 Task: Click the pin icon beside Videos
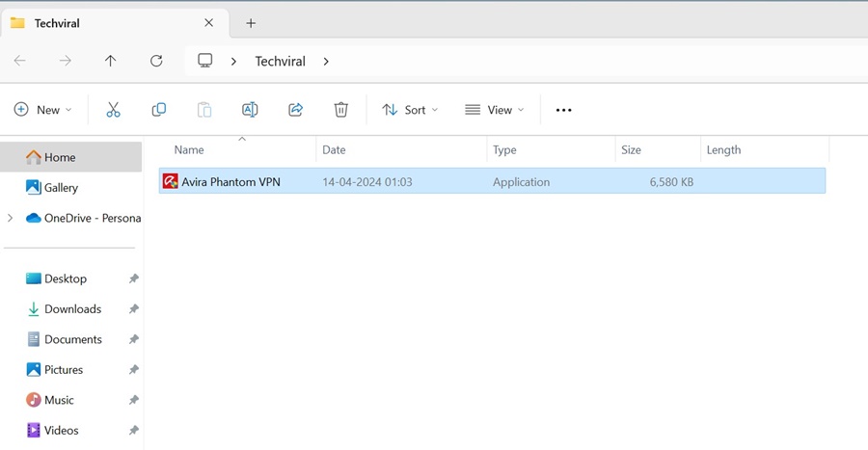pos(134,430)
